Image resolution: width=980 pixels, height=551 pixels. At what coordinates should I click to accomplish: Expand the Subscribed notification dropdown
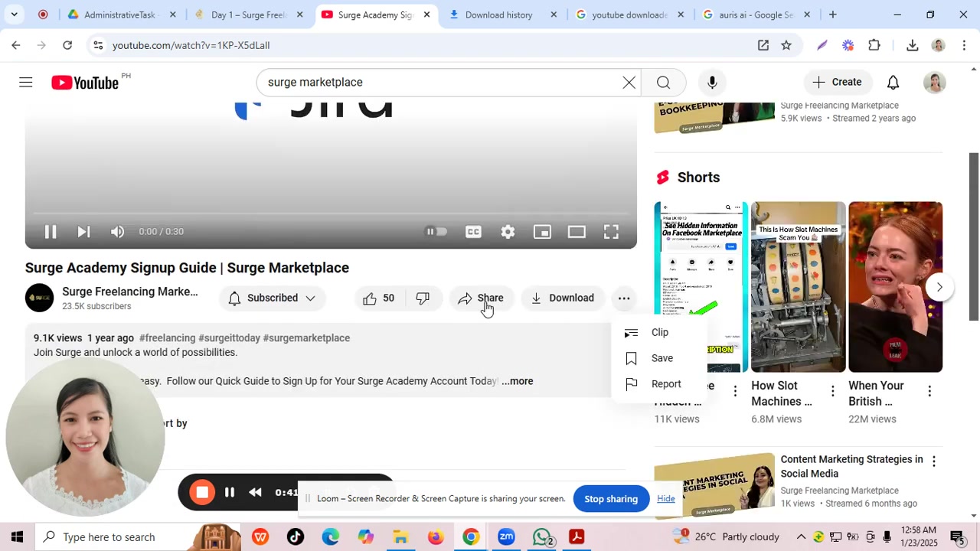coord(273,298)
